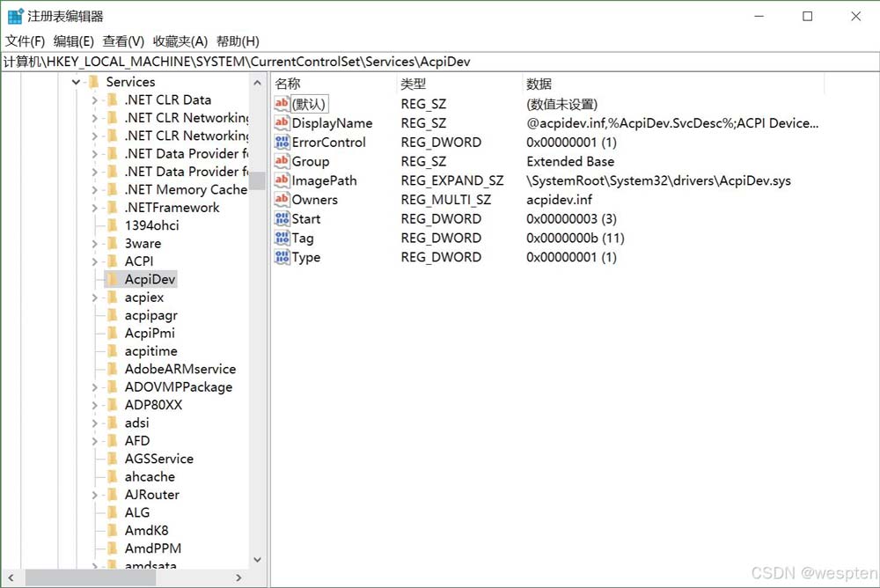This screenshot has height=588, width=880.
Task: Expand the .NETFramework registry key
Action: (95, 208)
